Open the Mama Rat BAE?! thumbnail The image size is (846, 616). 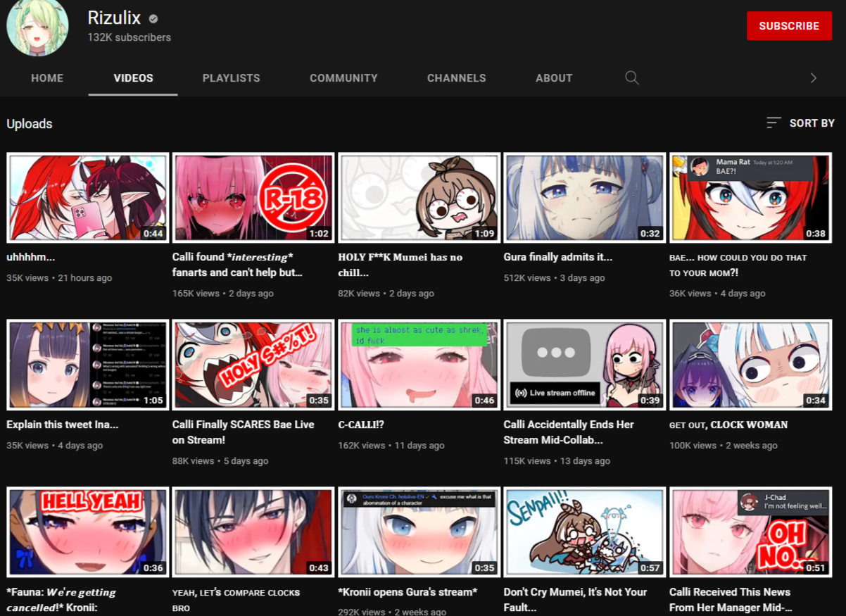tap(750, 197)
